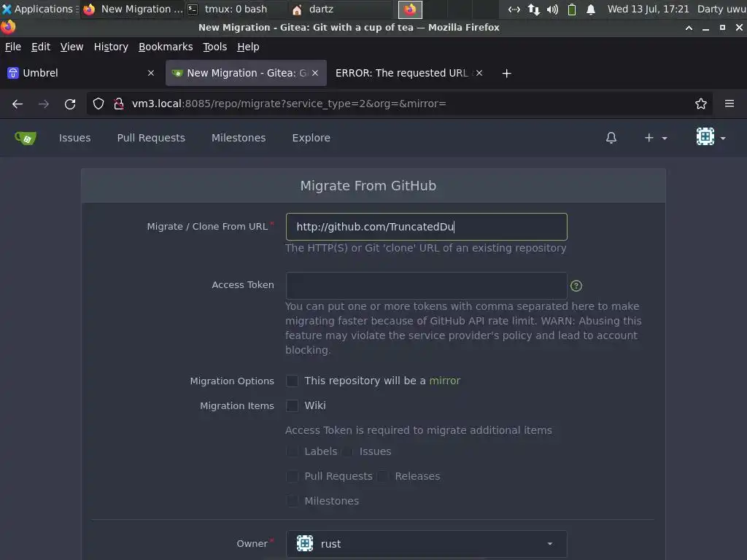Open the File menu
This screenshot has width=747, height=560.
(x=13, y=47)
